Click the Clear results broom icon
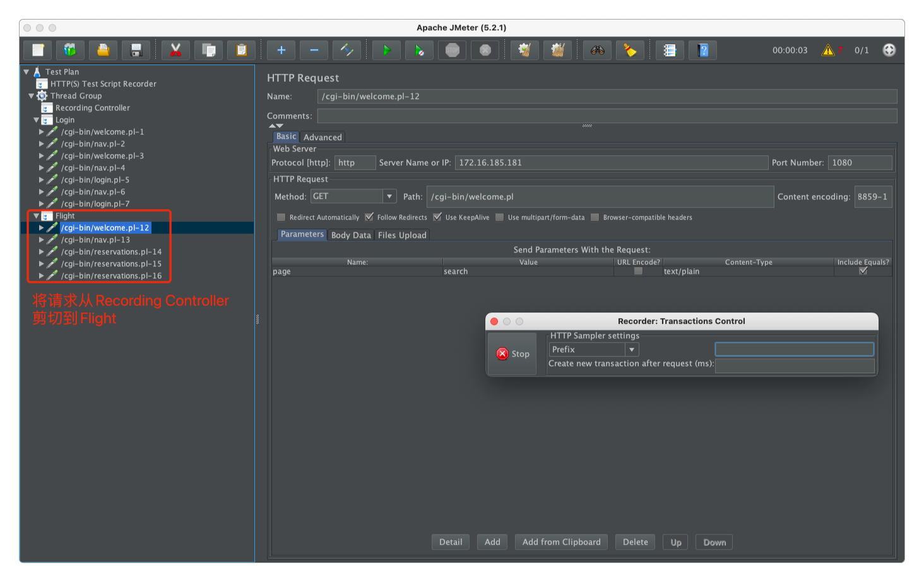This screenshot has width=924, height=582. click(524, 50)
